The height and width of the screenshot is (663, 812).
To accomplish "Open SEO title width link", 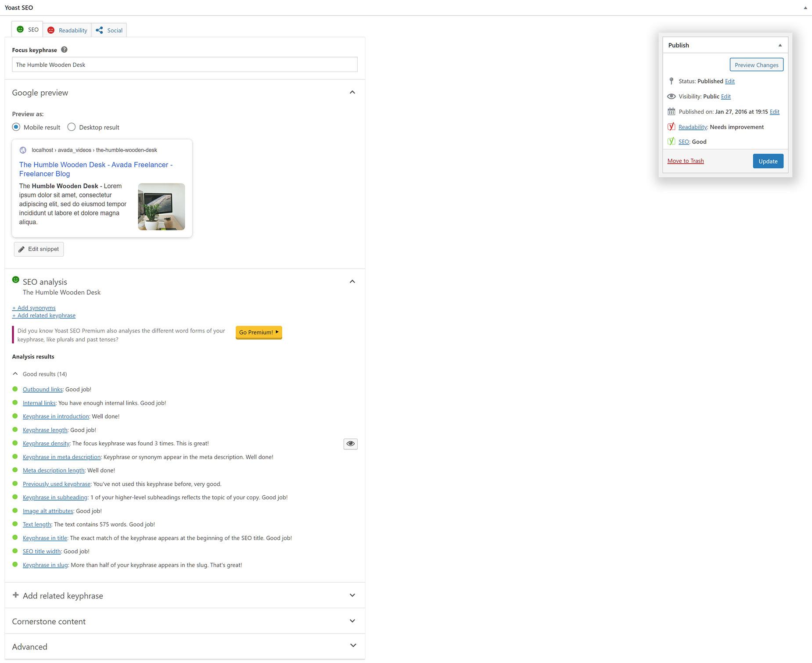I will [x=42, y=552].
